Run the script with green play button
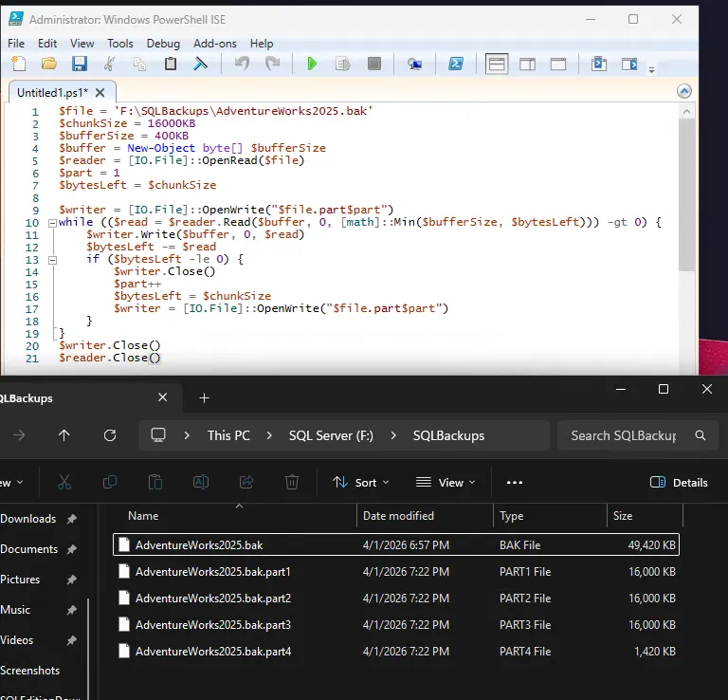 pyautogui.click(x=312, y=64)
